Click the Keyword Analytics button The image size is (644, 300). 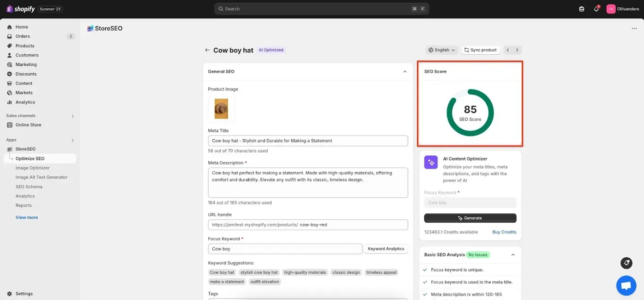tap(386, 249)
